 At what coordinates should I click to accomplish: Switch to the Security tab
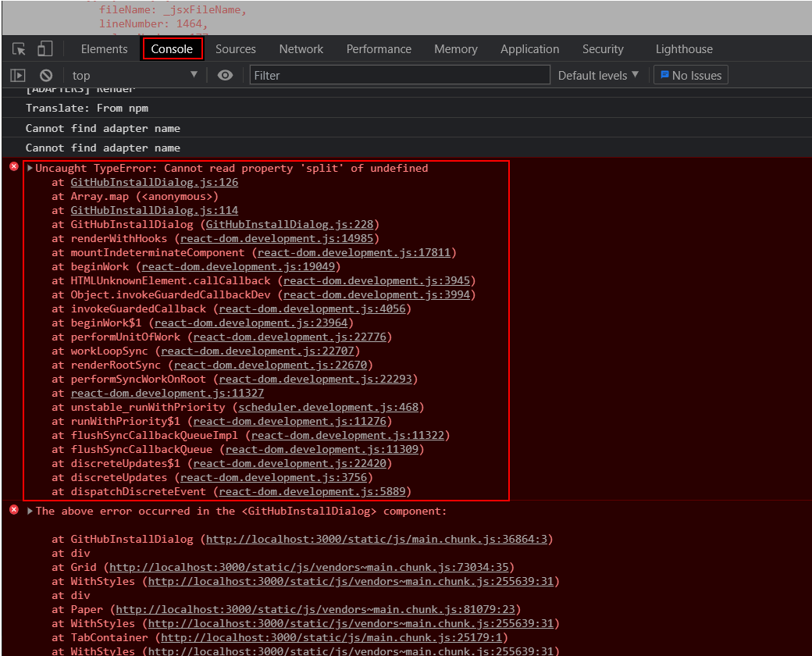click(603, 49)
